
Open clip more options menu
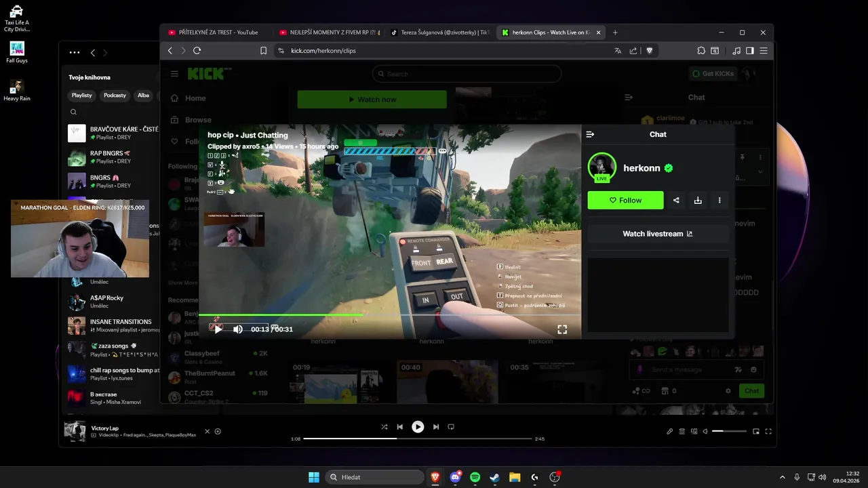click(719, 200)
